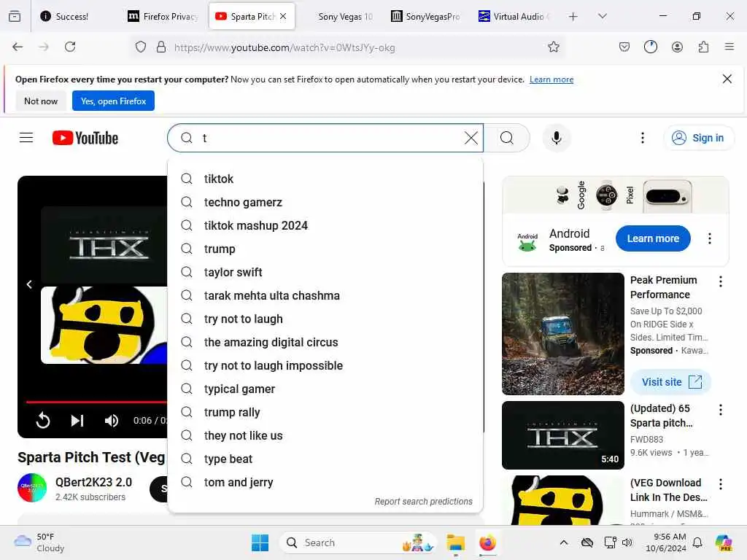The image size is (747, 560).
Task: Open options for Peak Premium Performance ad
Action: 720,281
